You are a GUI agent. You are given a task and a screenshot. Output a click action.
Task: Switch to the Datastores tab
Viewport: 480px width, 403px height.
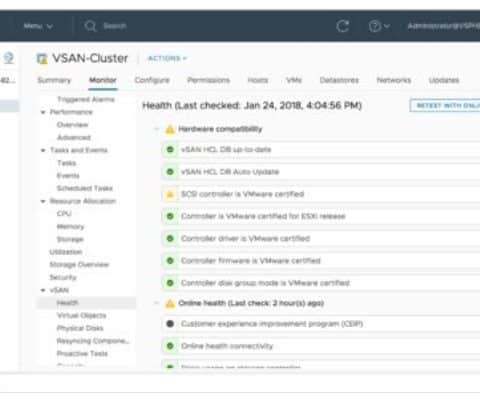point(339,80)
